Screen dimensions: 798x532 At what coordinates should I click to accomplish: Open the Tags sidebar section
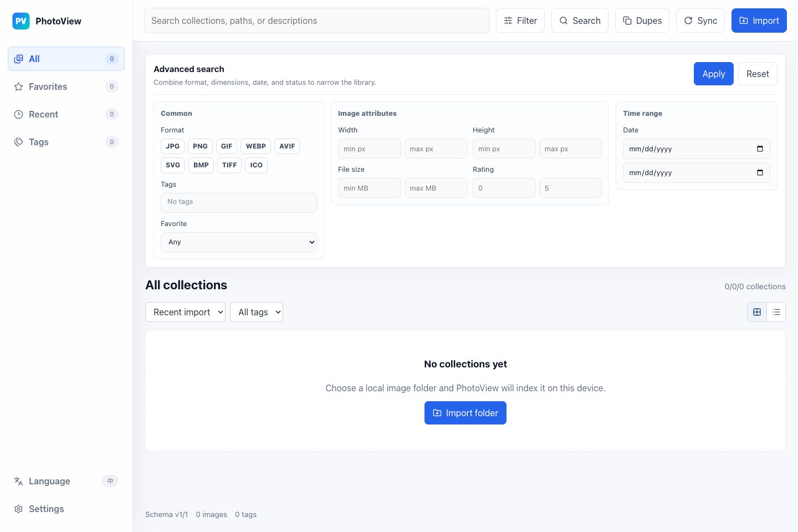pyautogui.click(x=66, y=142)
